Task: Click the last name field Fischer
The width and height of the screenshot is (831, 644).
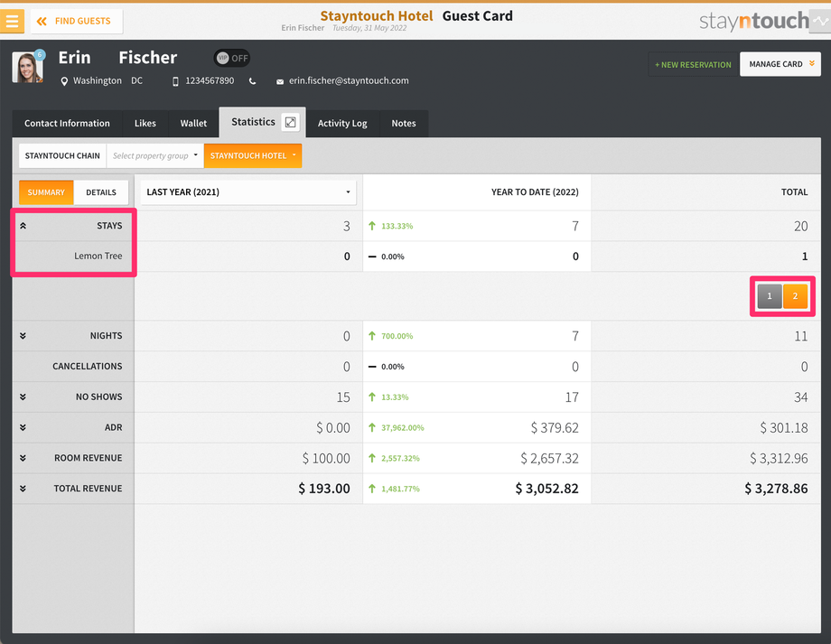Action: [148, 57]
